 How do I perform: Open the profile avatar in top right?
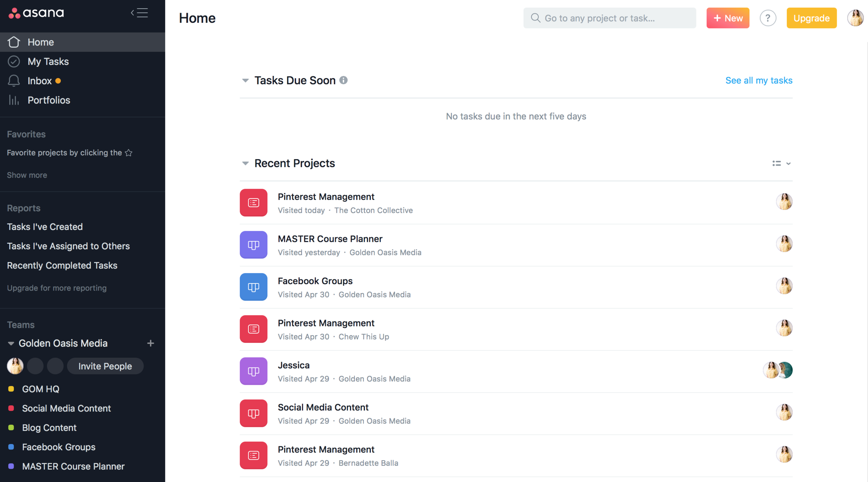pyautogui.click(x=855, y=18)
